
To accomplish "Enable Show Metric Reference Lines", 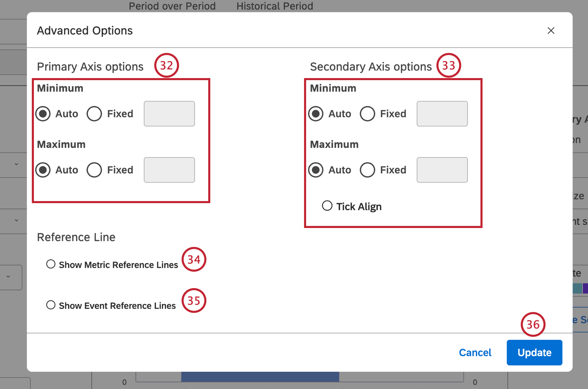I will [x=51, y=264].
